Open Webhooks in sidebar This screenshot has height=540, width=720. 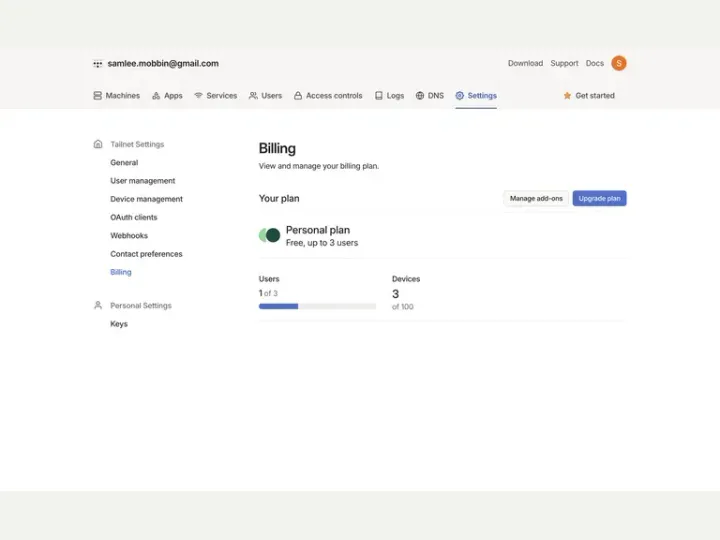click(x=129, y=236)
